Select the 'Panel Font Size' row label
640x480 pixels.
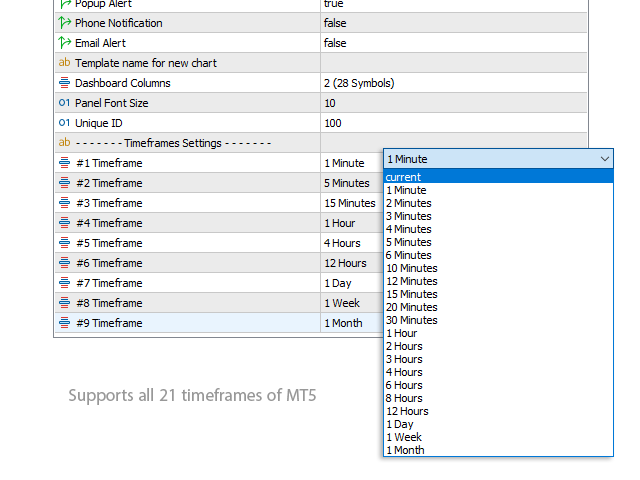111,103
